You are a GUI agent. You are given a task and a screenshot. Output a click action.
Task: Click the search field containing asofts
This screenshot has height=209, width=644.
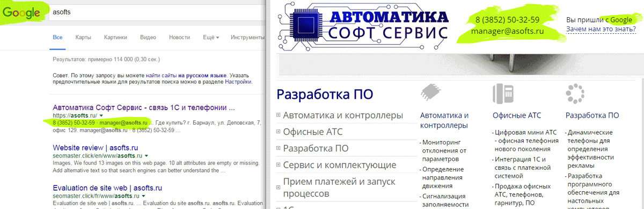tap(156, 12)
